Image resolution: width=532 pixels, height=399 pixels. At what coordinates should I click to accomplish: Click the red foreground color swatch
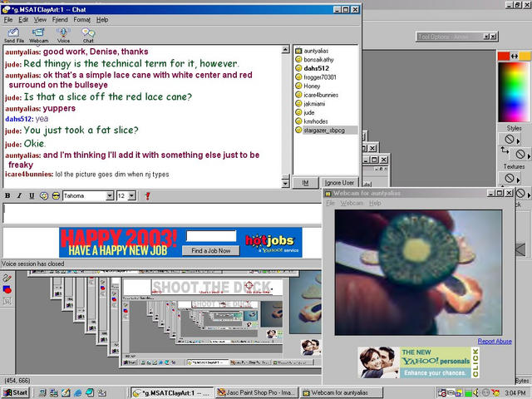[504, 57]
